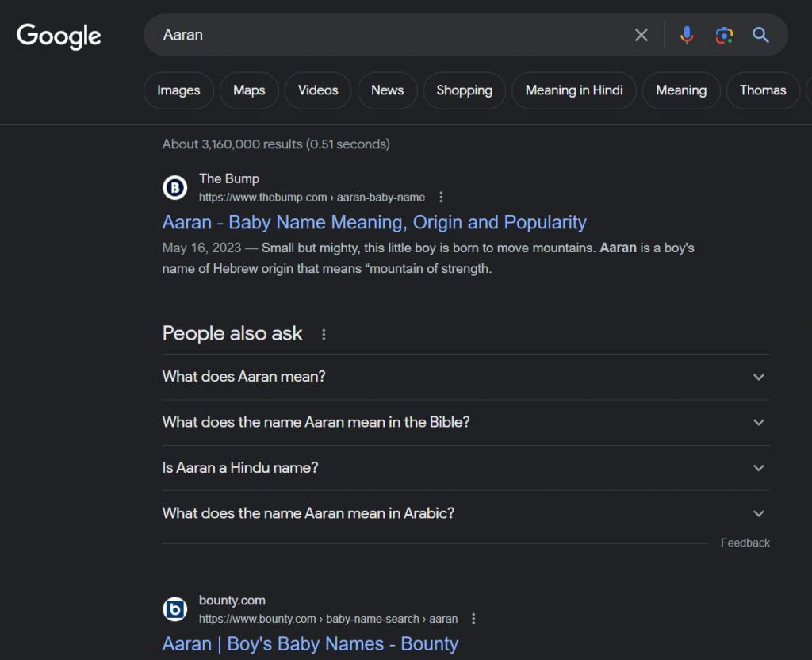The image size is (812, 660).
Task: Click the "People also ask" heading
Action: [x=232, y=334]
